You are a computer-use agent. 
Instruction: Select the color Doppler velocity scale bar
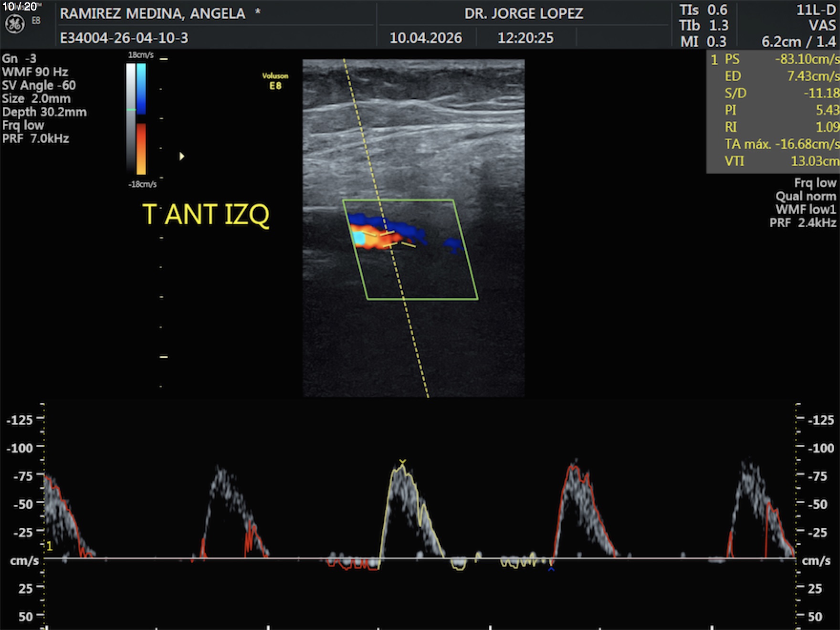(x=141, y=119)
